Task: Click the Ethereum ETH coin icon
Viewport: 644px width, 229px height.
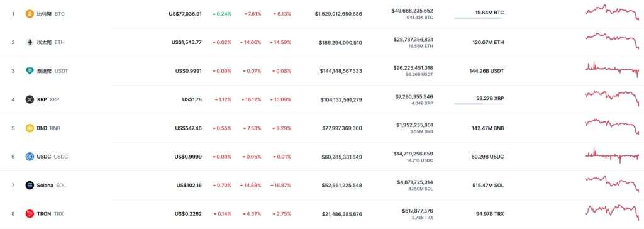Action: click(30, 42)
